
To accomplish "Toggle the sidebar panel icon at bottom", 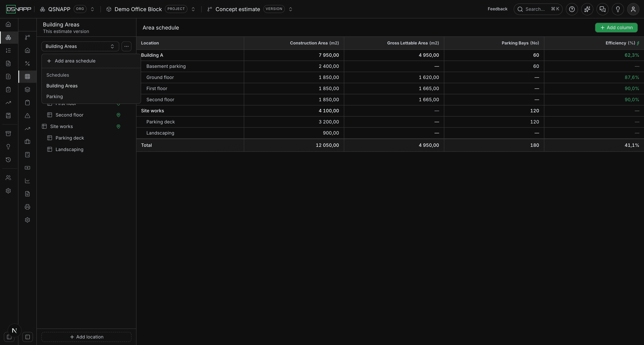I will (27, 337).
